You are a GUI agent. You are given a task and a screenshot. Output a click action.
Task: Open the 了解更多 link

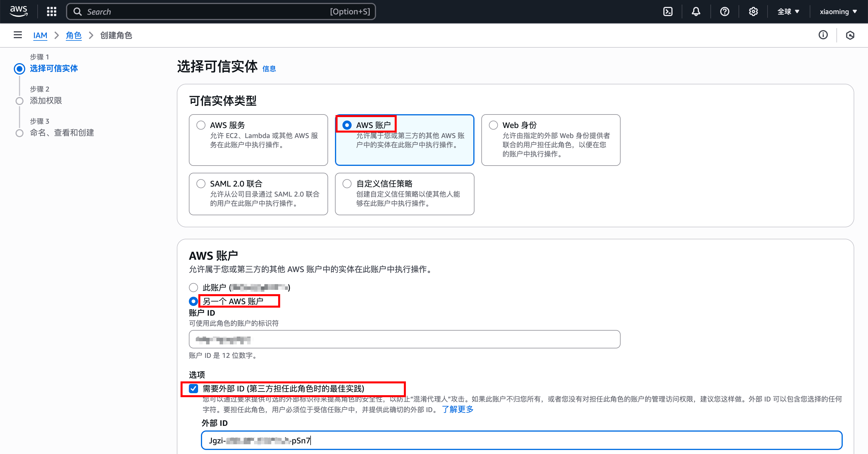tap(458, 409)
